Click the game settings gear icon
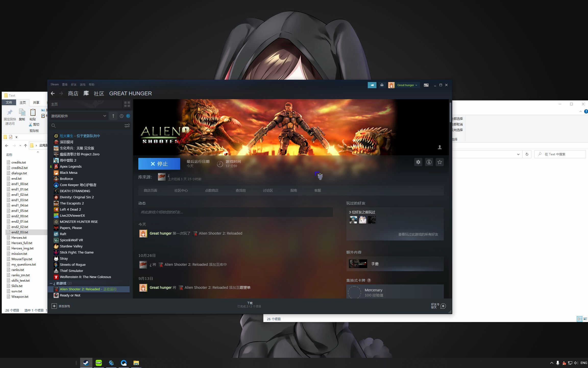 (x=418, y=162)
